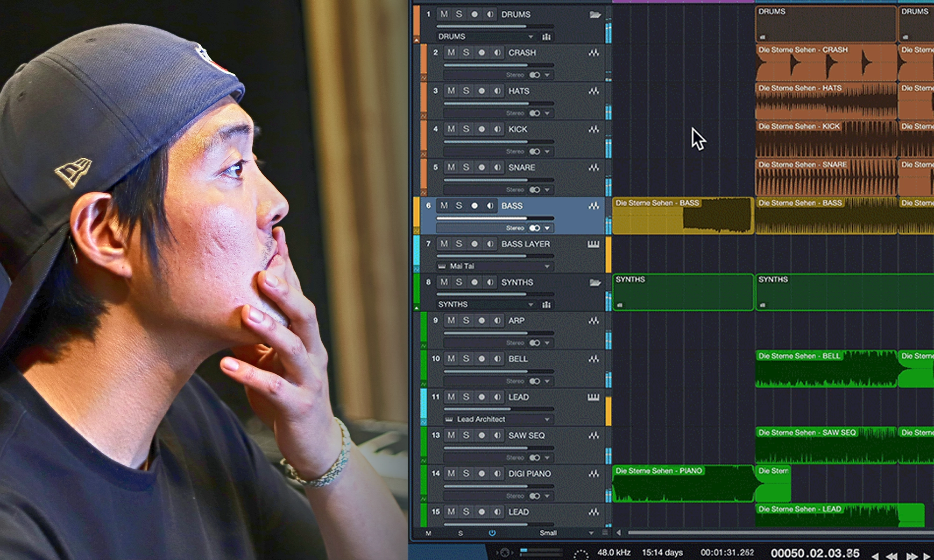Open Mai Tai instrument dropdown

tap(547, 266)
